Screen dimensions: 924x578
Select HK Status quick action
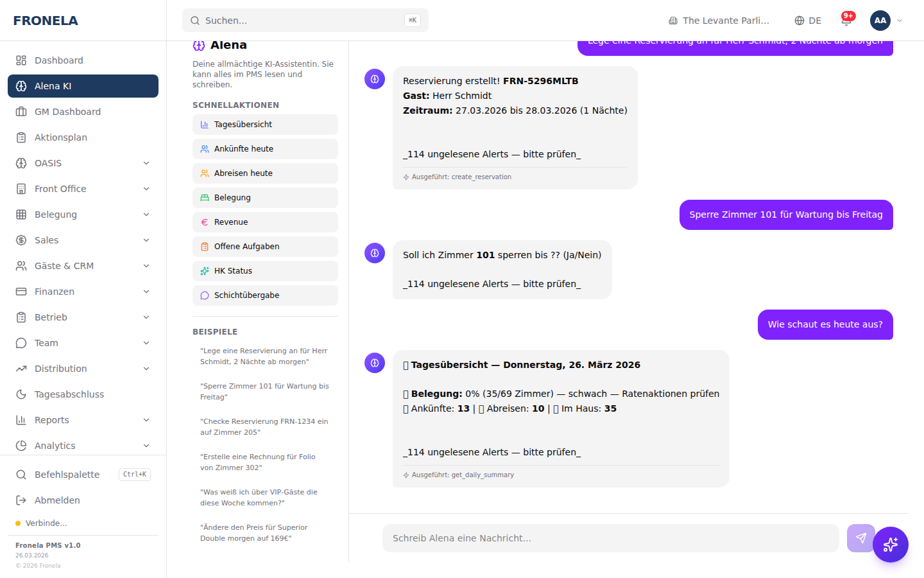[x=265, y=271]
